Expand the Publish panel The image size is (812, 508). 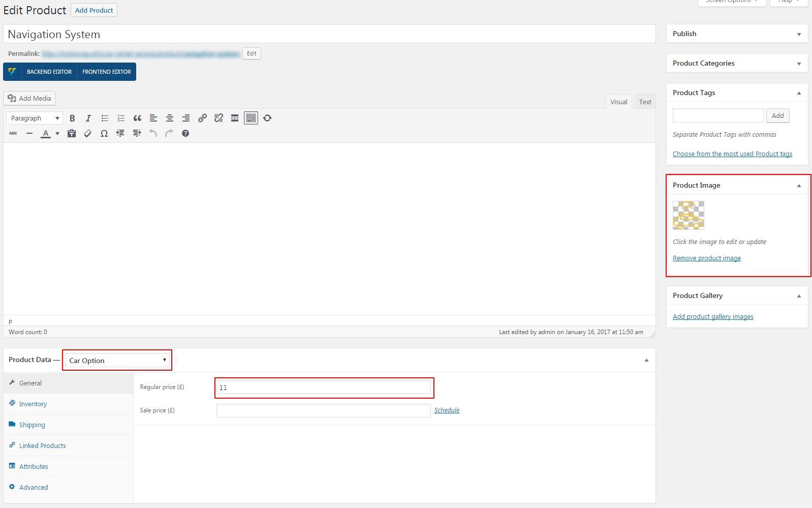tap(799, 34)
